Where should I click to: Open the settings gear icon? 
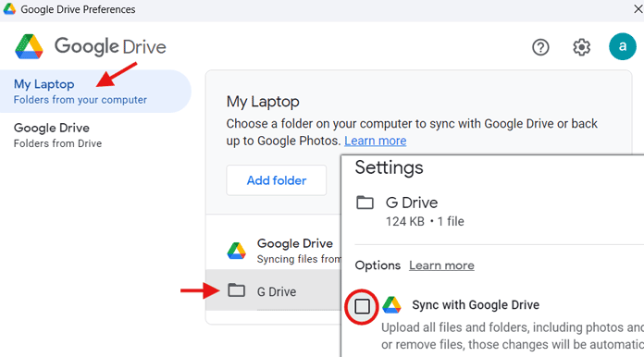[x=582, y=47]
